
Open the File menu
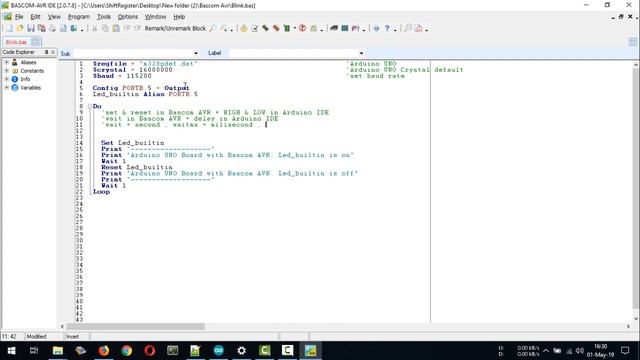pyautogui.click(x=19, y=17)
